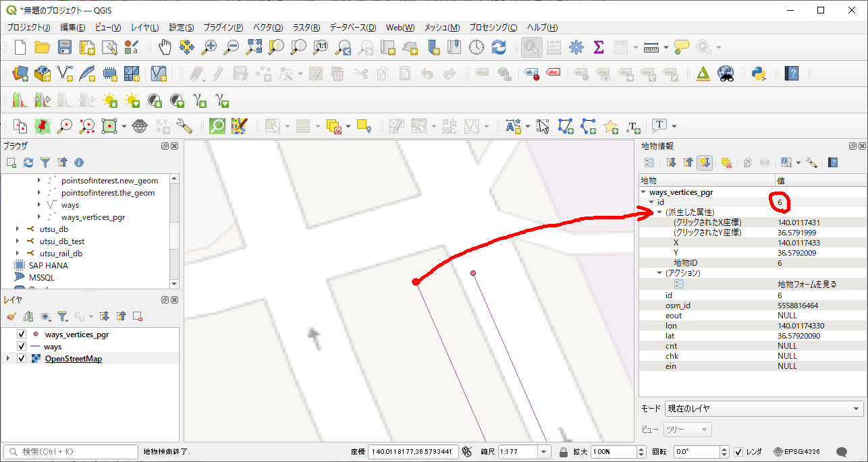
Task: Open the Python console icon
Action: [x=761, y=73]
